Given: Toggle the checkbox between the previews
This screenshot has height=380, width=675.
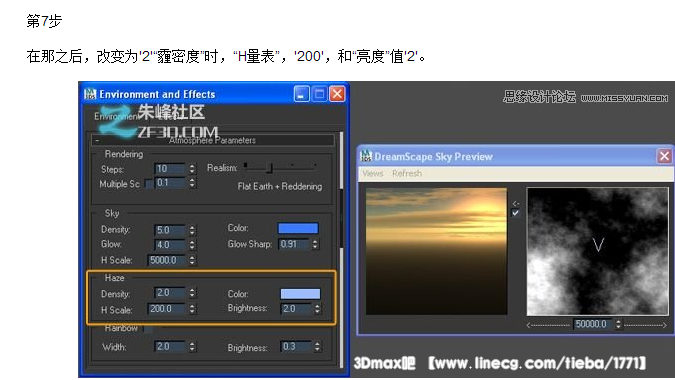Looking at the screenshot, I should point(515,213).
